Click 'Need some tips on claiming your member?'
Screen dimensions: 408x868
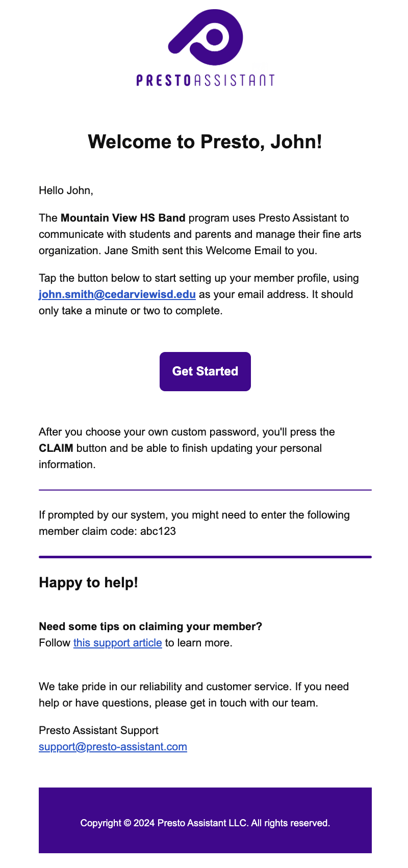[150, 627]
